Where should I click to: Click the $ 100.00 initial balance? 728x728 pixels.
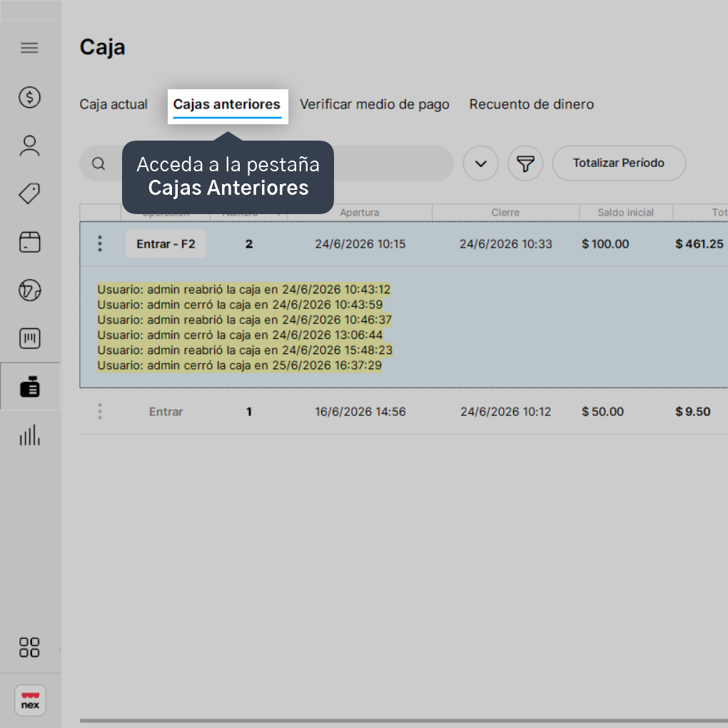tap(605, 244)
